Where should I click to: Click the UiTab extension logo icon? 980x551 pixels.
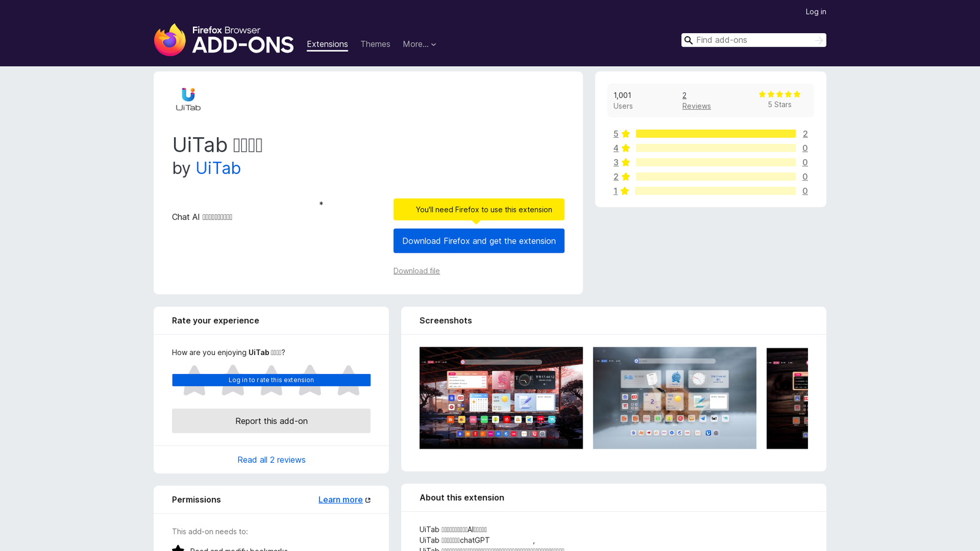click(x=188, y=99)
